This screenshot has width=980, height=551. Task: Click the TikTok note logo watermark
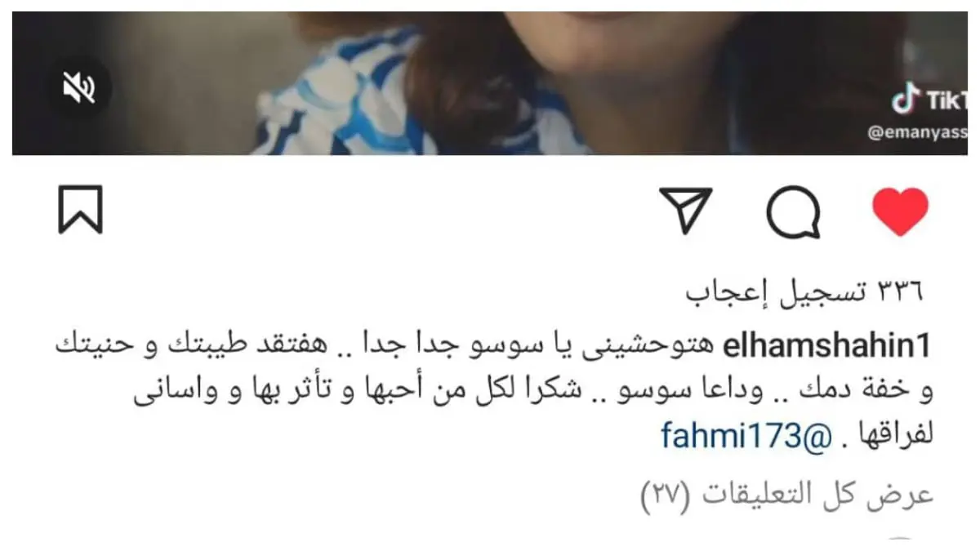click(x=906, y=100)
